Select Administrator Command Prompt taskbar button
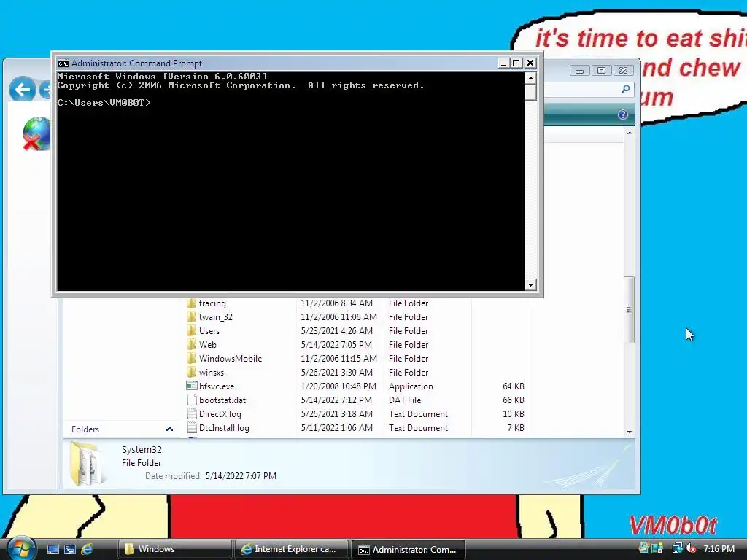 409,549
